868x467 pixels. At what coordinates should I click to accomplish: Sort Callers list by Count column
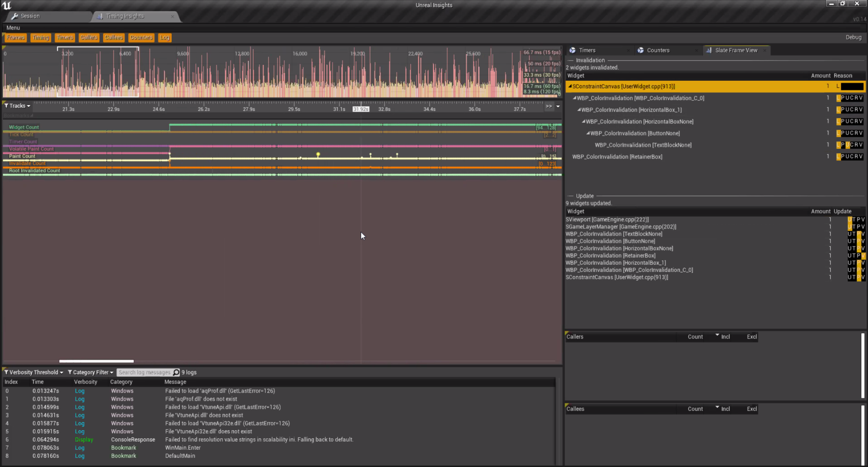click(695, 336)
